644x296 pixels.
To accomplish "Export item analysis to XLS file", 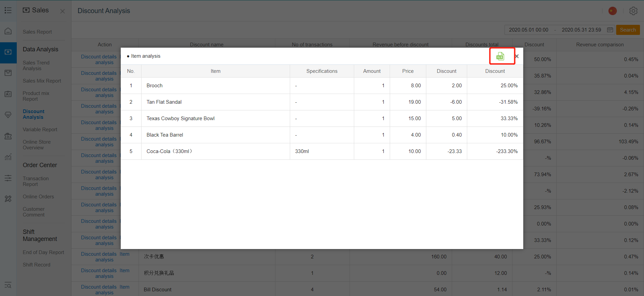I will pyautogui.click(x=500, y=56).
